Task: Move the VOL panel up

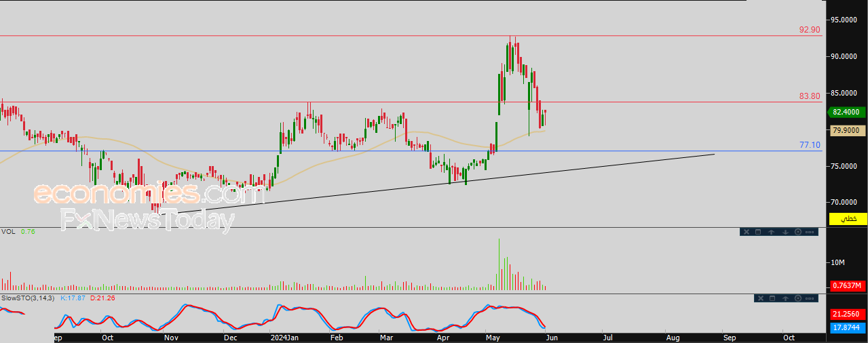Action: point(771,232)
